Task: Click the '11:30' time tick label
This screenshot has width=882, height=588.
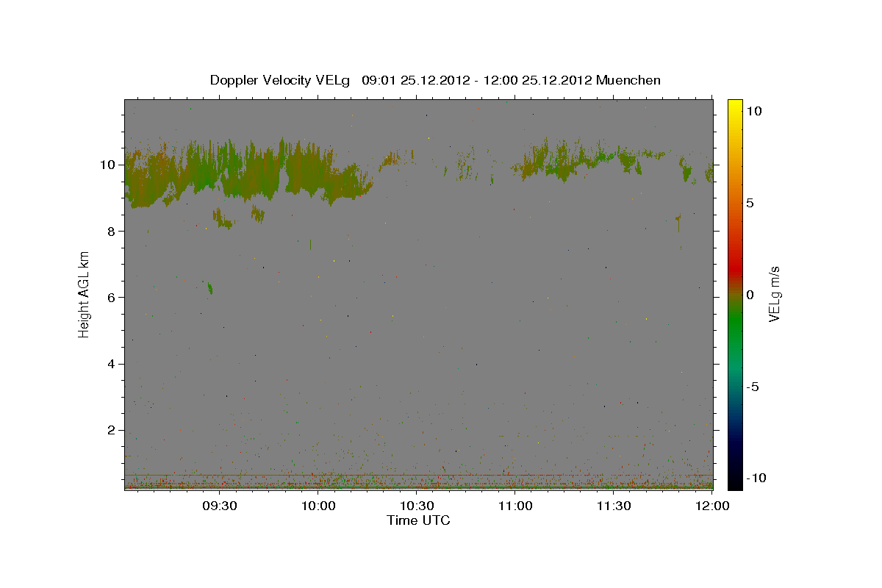Action: [x=614, y=506]
